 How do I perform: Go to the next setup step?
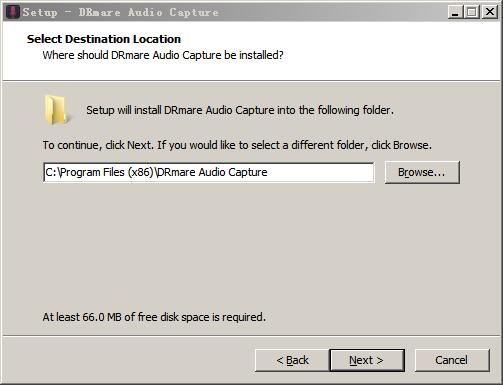(367, 360)
